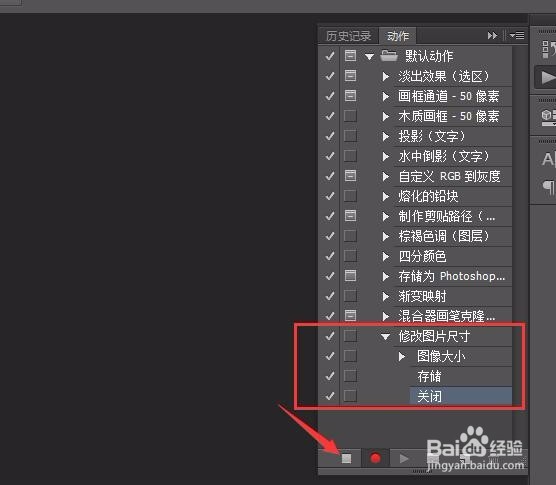
Task: Open the Actions play icon in the right dock
Action: click(x=548, y=77)
